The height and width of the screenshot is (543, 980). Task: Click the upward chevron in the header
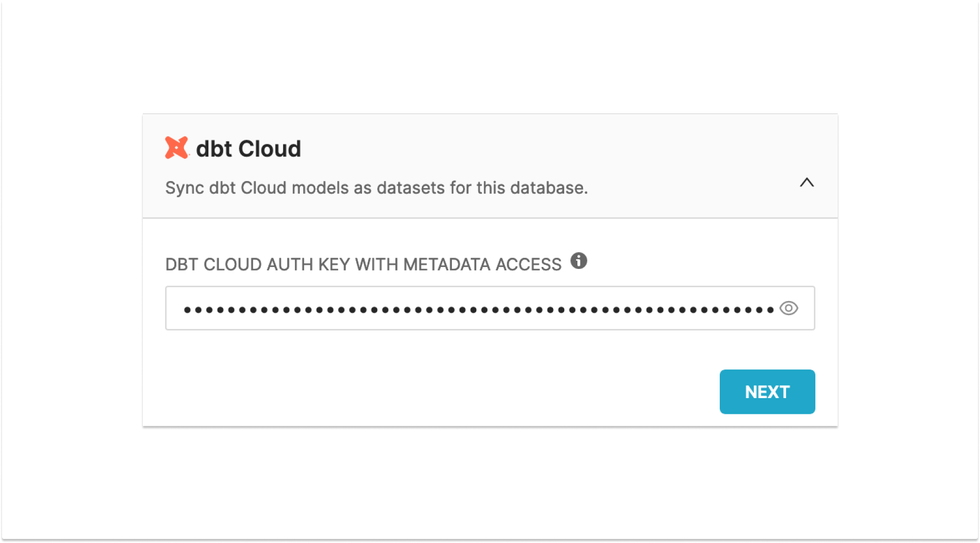pyautogui.click(x=807, y=183)
